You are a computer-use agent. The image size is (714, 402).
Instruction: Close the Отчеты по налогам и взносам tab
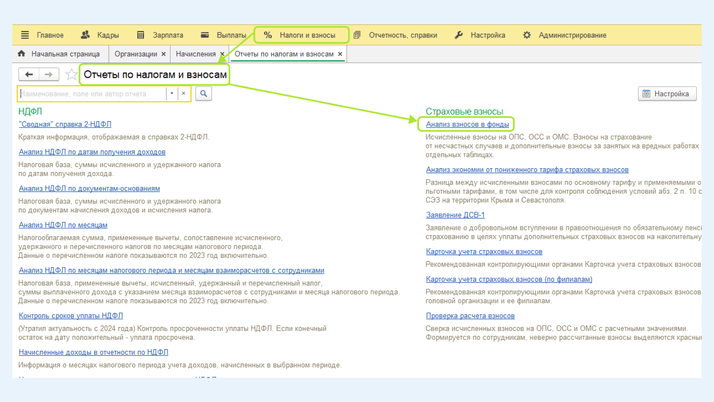340,54
